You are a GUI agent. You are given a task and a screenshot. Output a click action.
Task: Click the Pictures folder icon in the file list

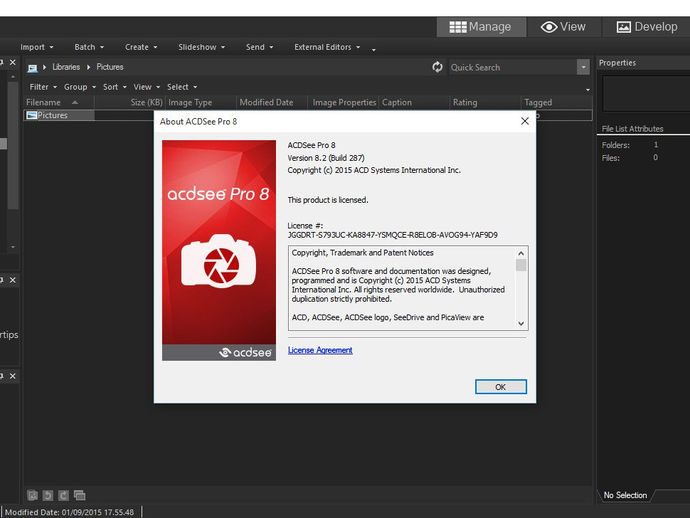coord(31,115)
